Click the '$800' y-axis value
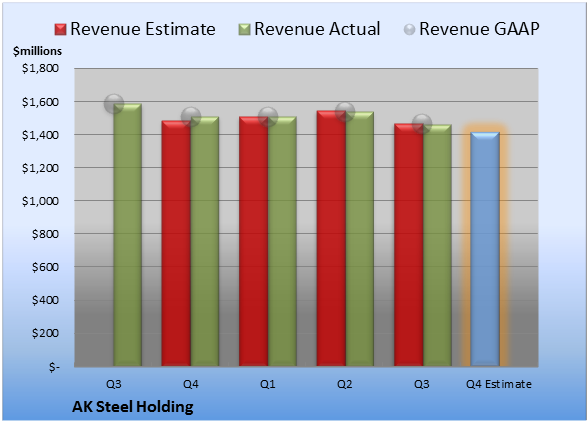This screenshot has width=588, height=422. click(45, 234)
